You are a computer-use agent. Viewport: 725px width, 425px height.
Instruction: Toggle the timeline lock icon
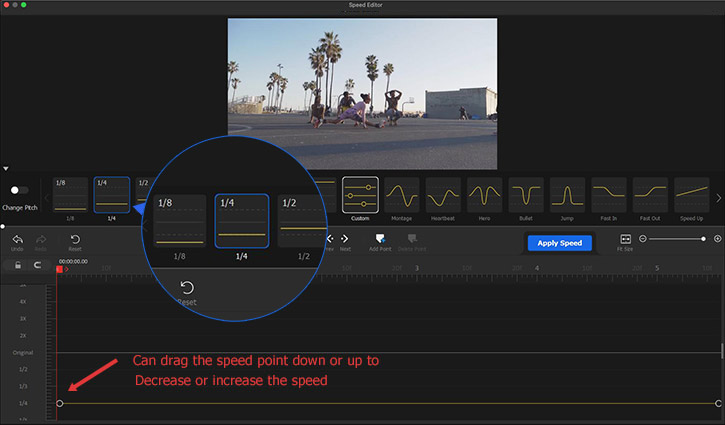pos(18,265)
